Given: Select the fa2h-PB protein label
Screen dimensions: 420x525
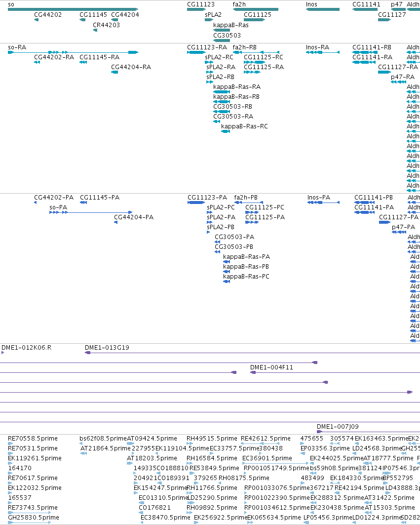Looking at the screenshot, I should pyautogui.click(x=246, y=198).
